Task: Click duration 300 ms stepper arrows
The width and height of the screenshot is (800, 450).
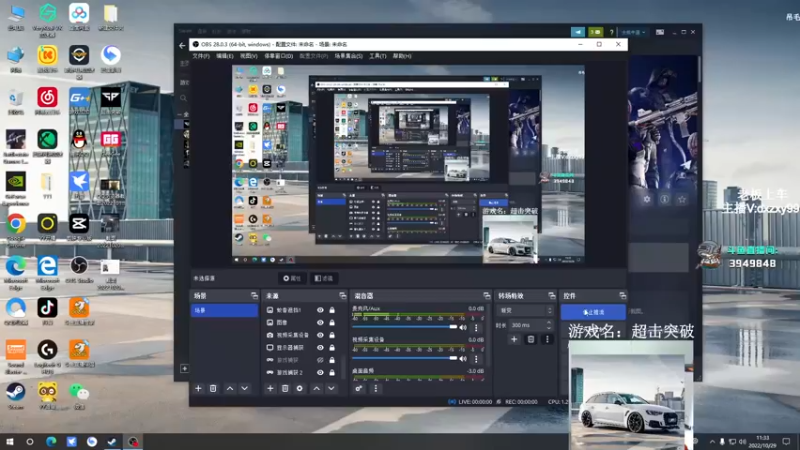Action: pyautogui.click(x=549, y=325)
